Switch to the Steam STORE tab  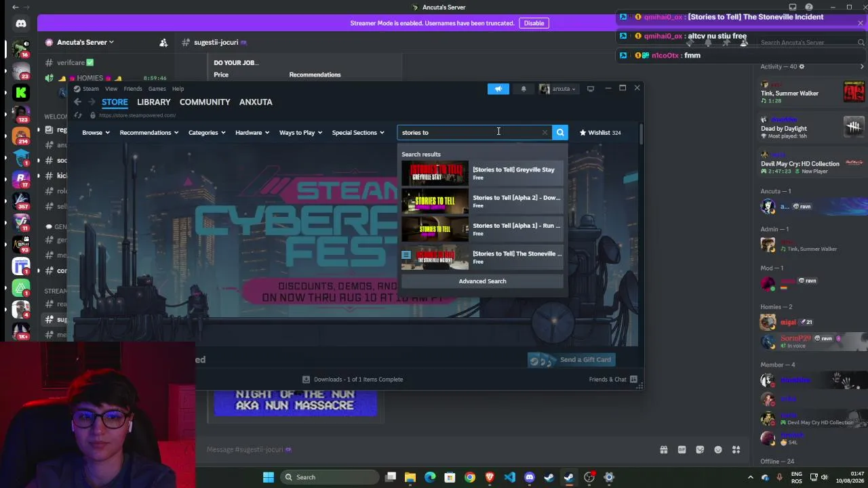115,102
